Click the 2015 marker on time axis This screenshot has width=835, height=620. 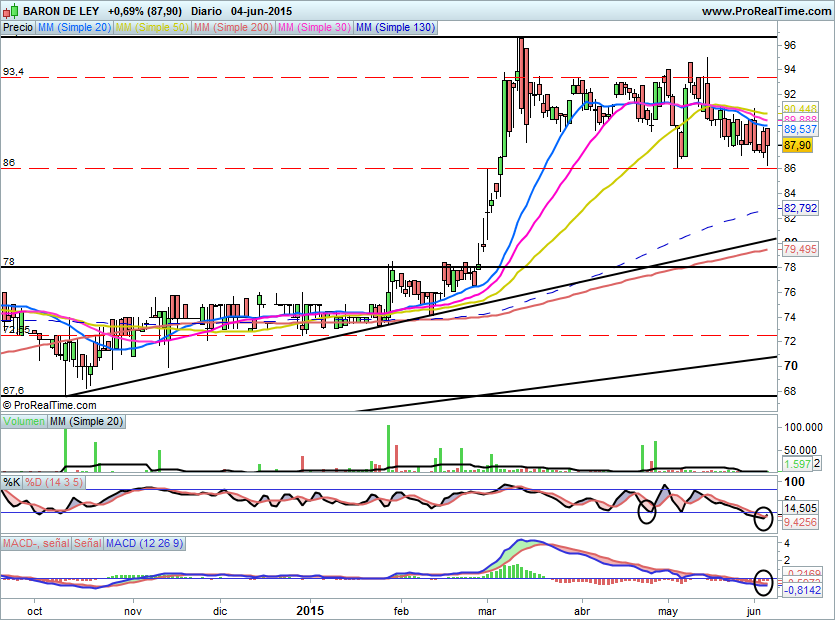click(x=311, y=608)
